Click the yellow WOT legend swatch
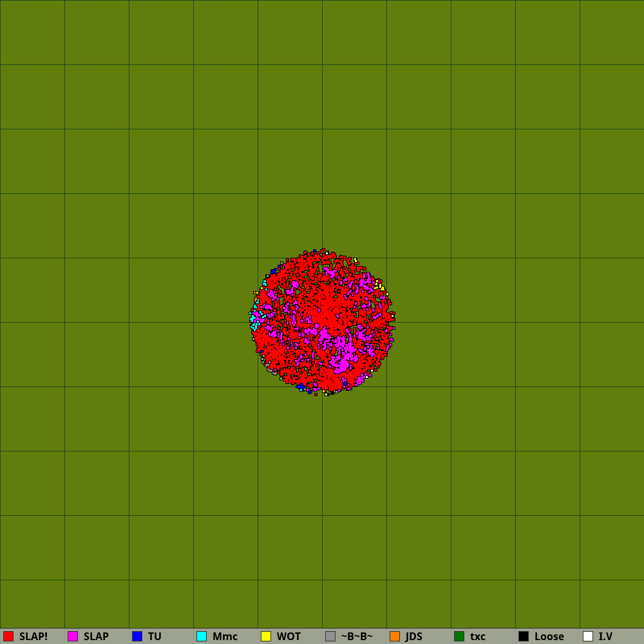This screenshot has height=644, width=644. tap(266, 636)
